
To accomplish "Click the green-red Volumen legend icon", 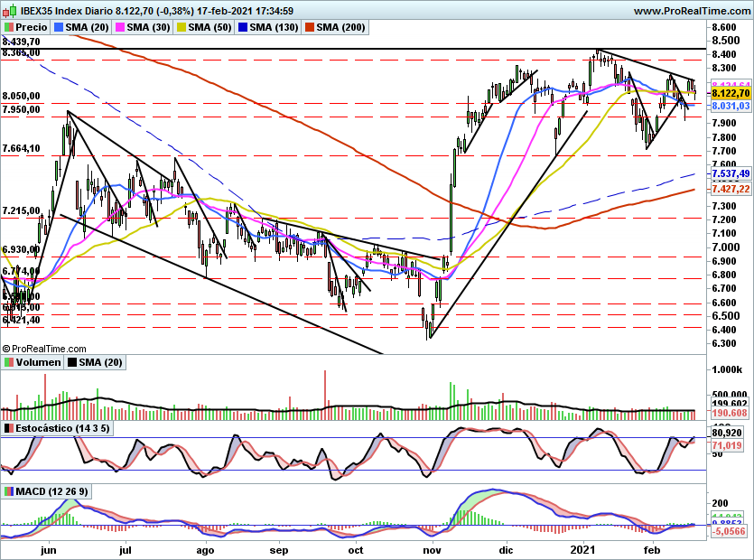I will click(9, 362).
